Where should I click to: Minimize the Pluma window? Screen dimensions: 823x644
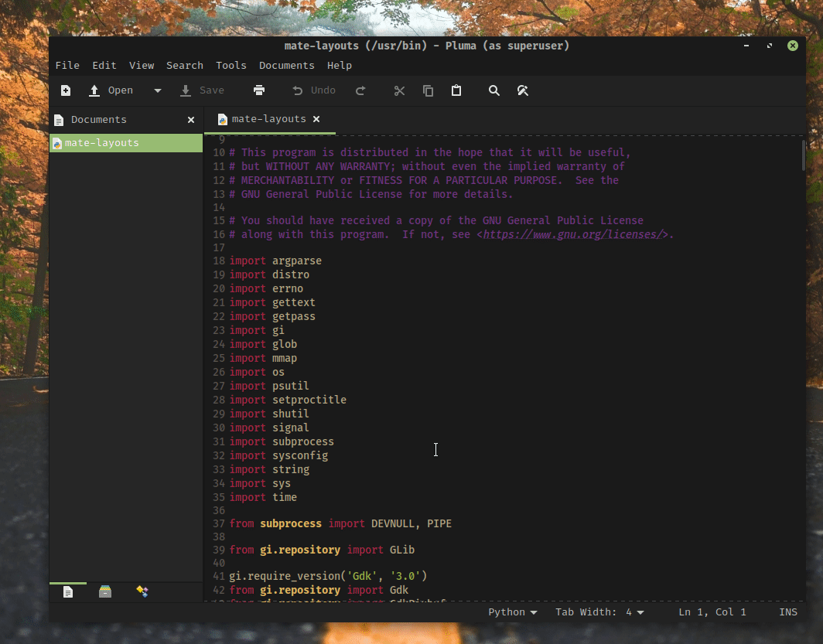(x=746, y=46)
